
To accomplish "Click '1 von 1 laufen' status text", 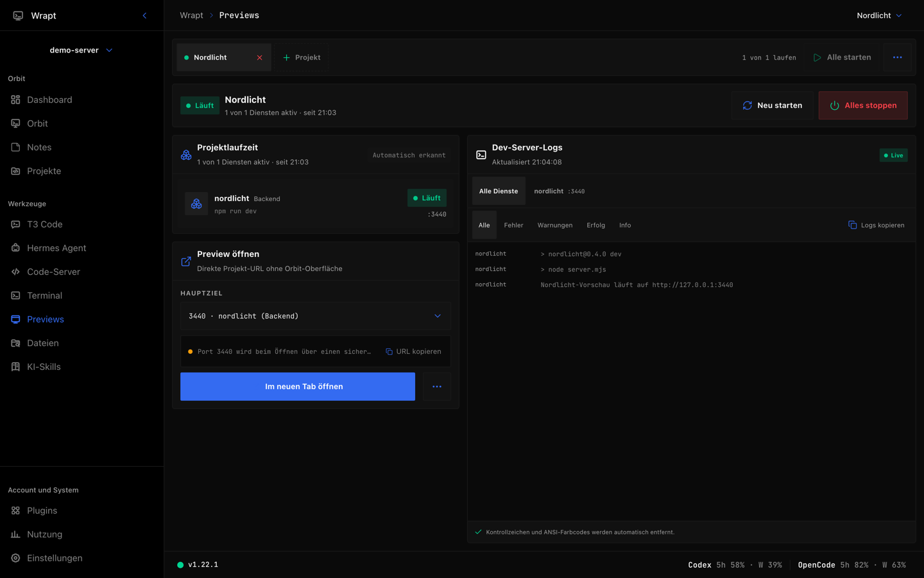I will [x=769, y=58].
